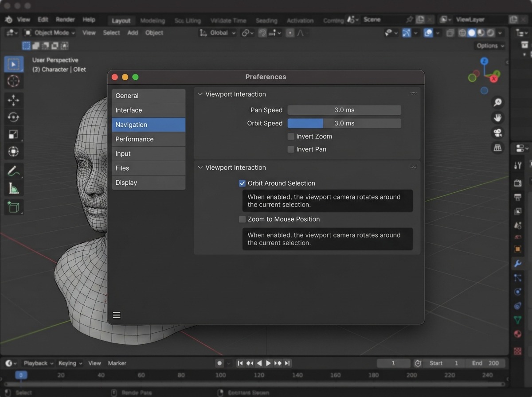Image resolution: width=532 pixels, height=397 pixels.
Task: Choose the Move tool
Action: (x=14, y=100)
